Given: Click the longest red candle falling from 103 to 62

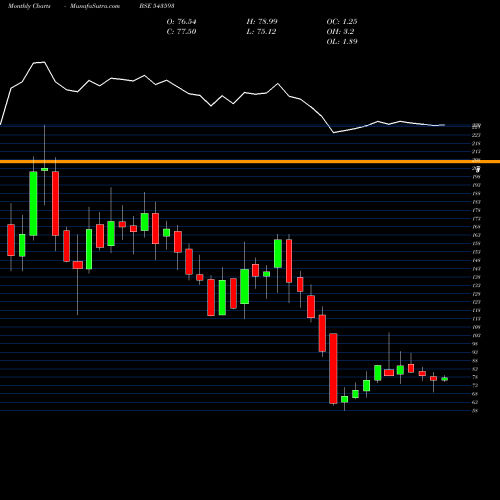Looking at the screenshot, I should 333,368.
